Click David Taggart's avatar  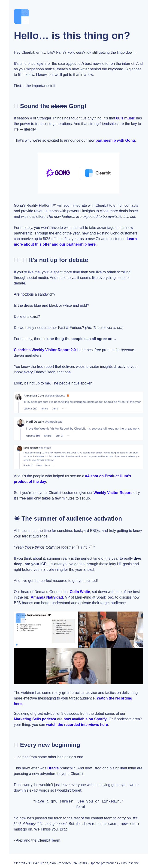coord(19,448)
